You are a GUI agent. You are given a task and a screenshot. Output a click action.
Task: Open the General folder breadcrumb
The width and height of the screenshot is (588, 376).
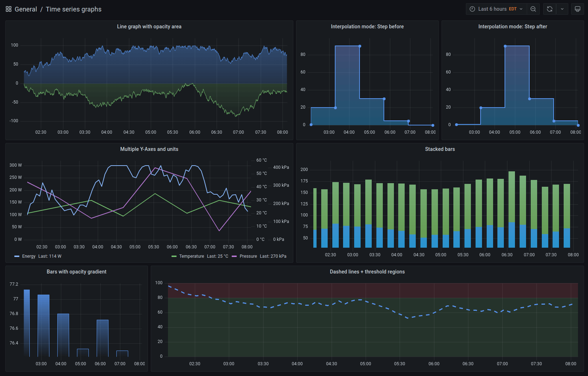[x=26, y=9]
